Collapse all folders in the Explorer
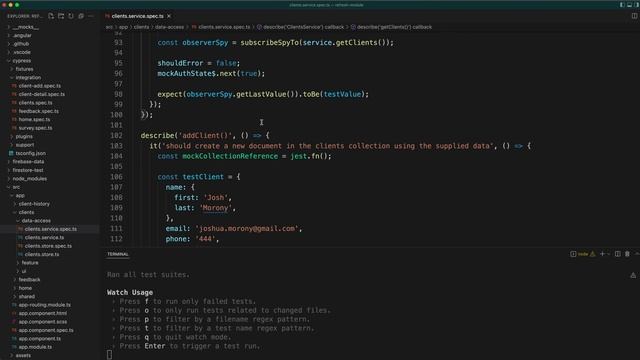Viewport: 640px width, 360px height. (x=81, y=16)
